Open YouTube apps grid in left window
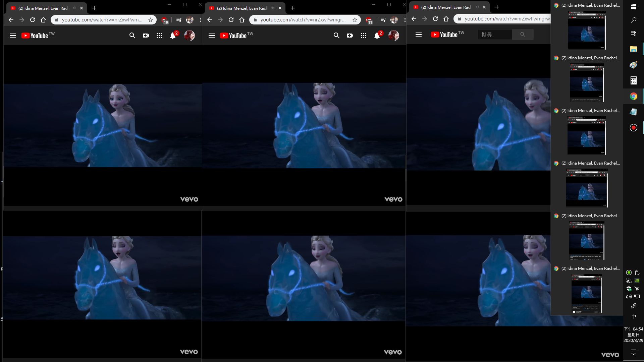Screen dimensions: 644x362 (159, 36)
